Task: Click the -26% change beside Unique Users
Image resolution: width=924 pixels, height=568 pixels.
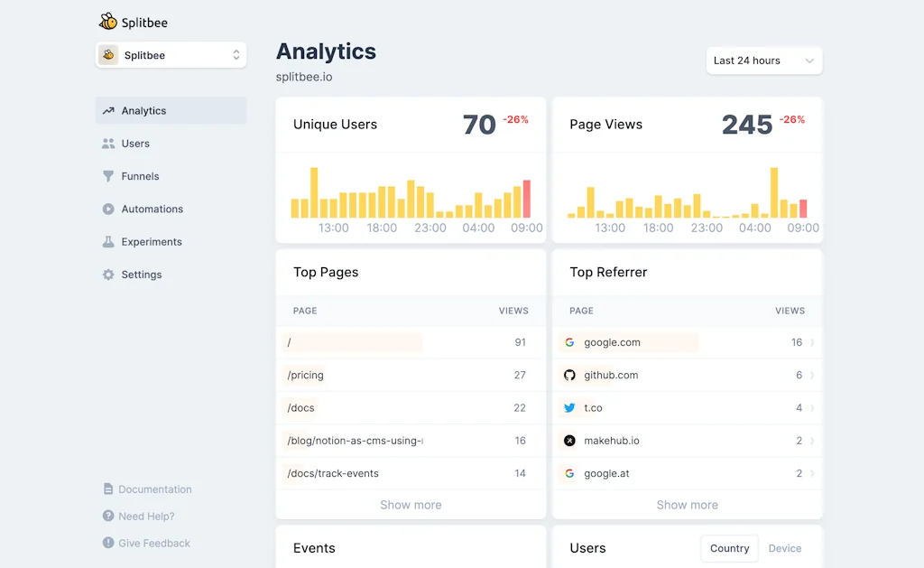Action: pyautogui.click(x=515, y=119)
